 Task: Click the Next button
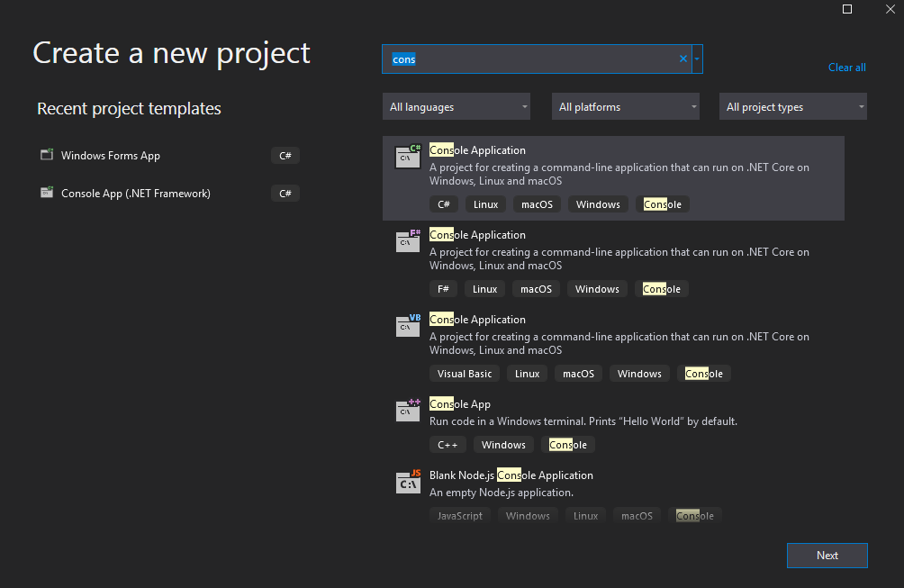pos(827,556)
